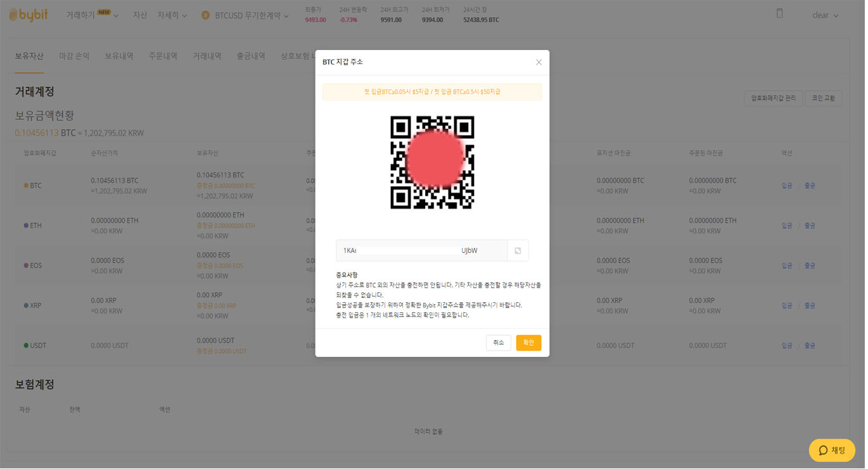
Task: Expand the 자세히 dropdown
Action: click(172, 15)
